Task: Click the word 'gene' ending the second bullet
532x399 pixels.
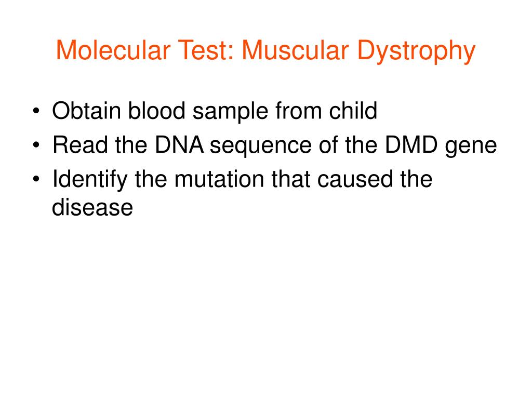Action: [471, 147]
